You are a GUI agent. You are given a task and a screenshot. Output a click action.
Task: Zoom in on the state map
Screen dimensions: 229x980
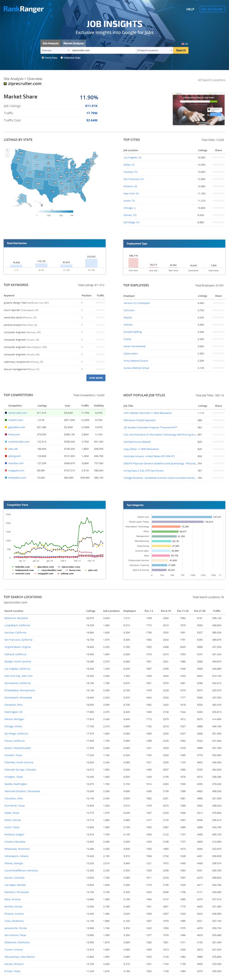point(7,150)
